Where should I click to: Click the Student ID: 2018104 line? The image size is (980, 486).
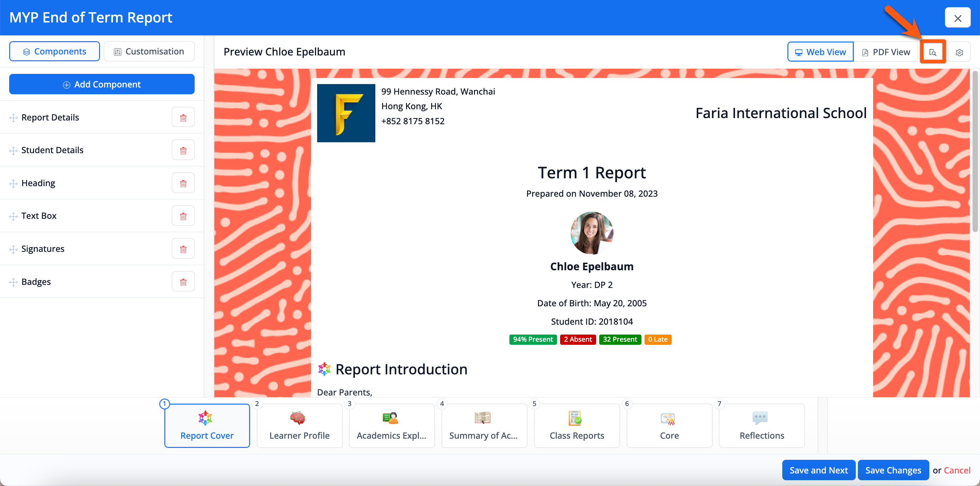tap(592, 322)
